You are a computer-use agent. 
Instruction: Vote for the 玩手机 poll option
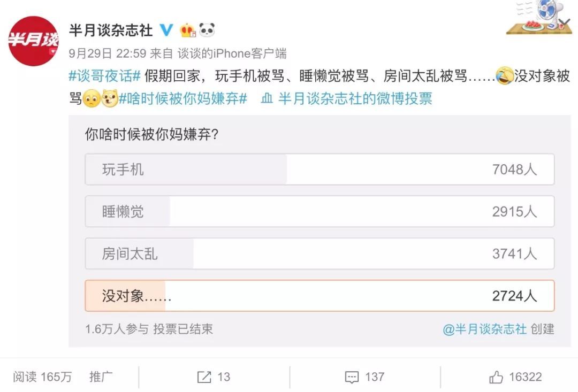pyautogui.click(x=321, y=168)
